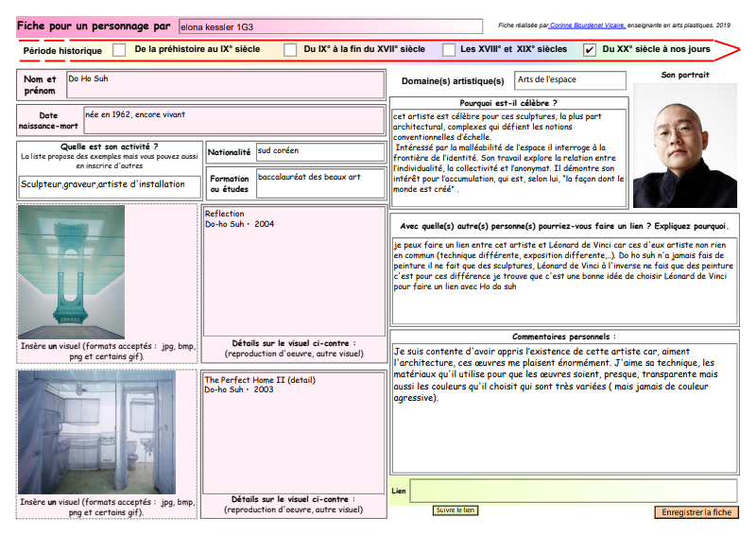The height and width of the screenshot is (535, 756).
Task: Tick the IXth to XVIIth century checkbox
Action: click(x=290, y=50)
